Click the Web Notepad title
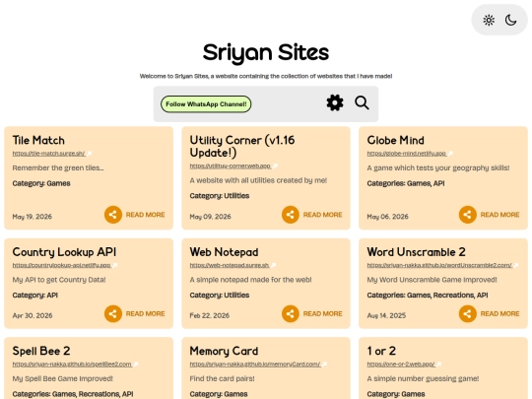532x399 pixels. pyautogui.click(x=224, y=252)
